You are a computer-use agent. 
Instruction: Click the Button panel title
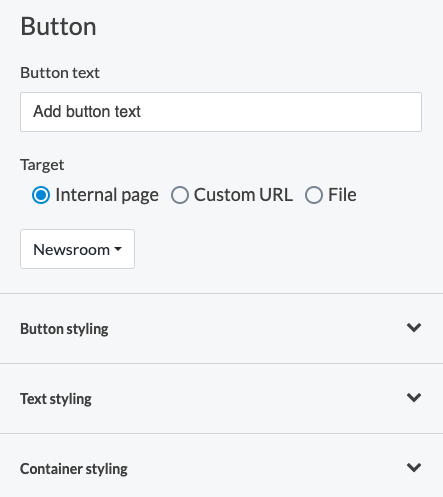tap(58, 26)
